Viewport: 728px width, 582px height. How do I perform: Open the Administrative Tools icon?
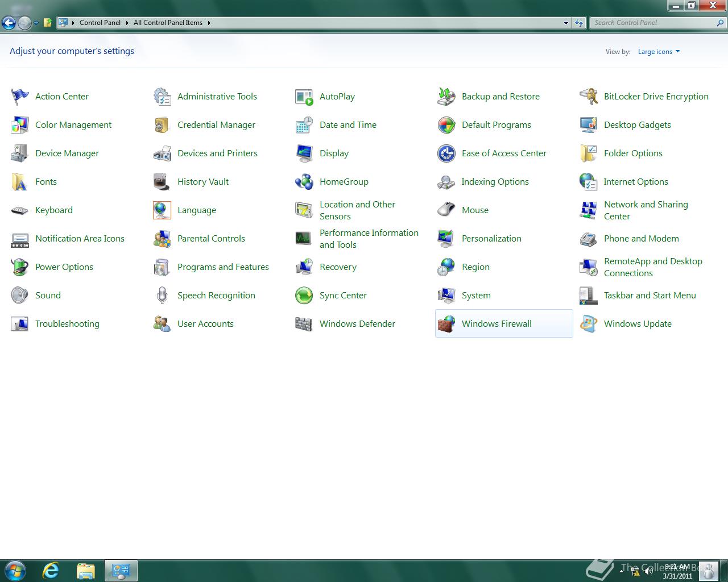[x=162, y=97]
